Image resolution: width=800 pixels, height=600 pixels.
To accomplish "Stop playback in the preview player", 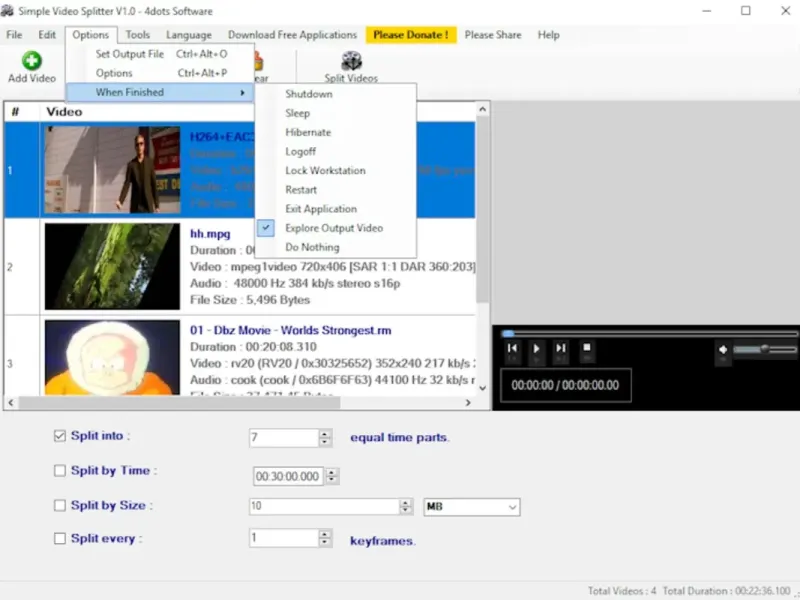I will click(x=587, y=347).
